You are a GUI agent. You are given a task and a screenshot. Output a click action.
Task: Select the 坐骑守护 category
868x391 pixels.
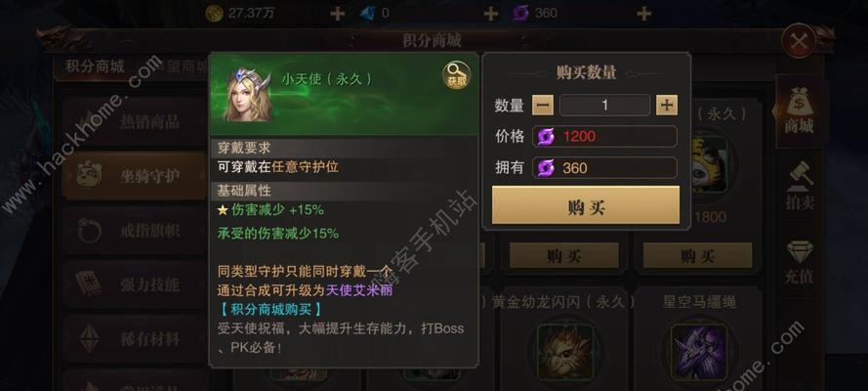(135, 176)
